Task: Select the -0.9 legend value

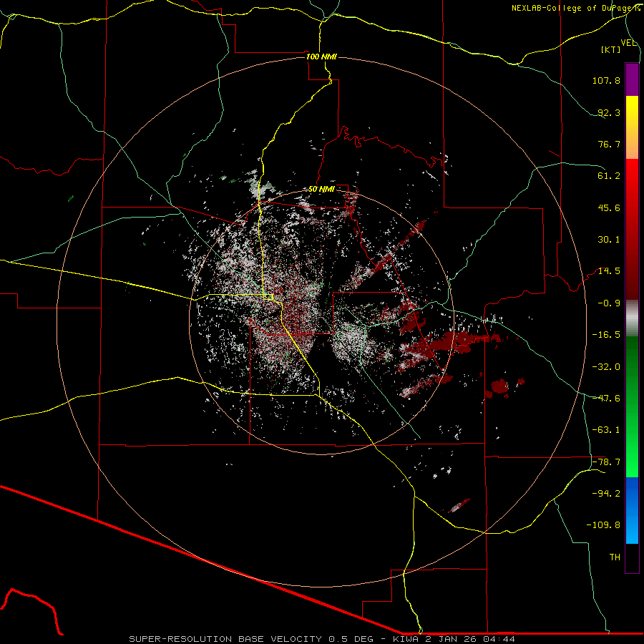Action: [609, 303]
